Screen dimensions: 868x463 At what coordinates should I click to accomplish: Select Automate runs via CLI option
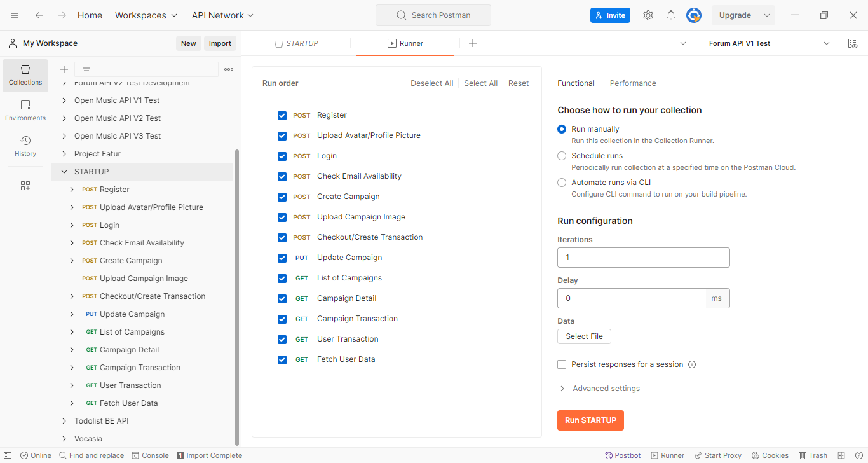coord(562,183)
